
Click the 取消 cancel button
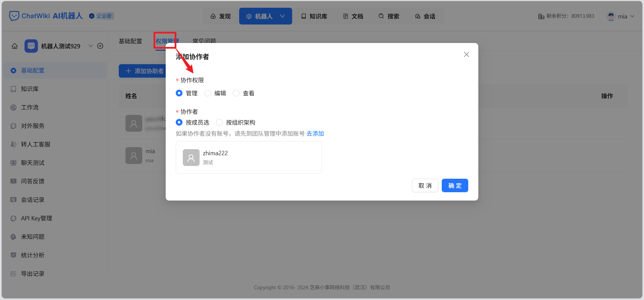click(x=425, y=185)
